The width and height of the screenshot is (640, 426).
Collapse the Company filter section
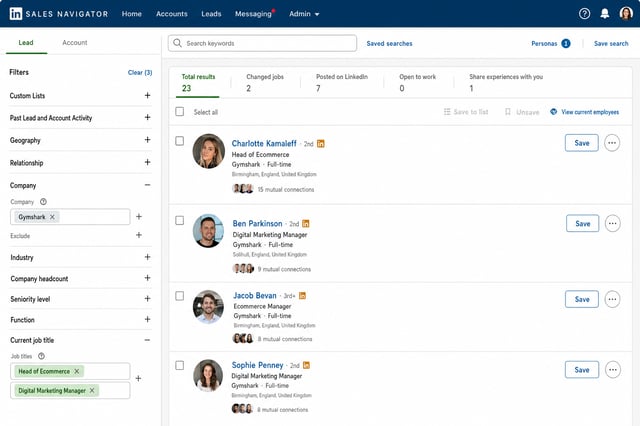147,185
